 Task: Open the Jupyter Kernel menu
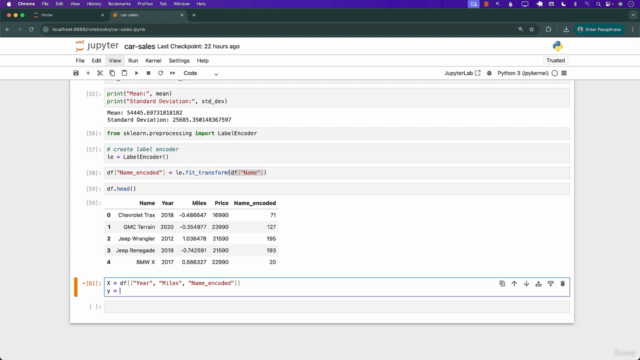click(153, 60)
